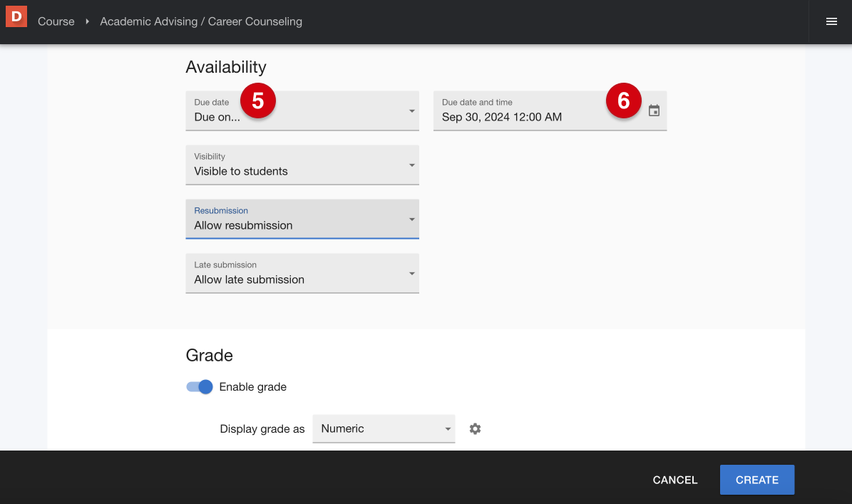Open grade settings gear icon

475,429
